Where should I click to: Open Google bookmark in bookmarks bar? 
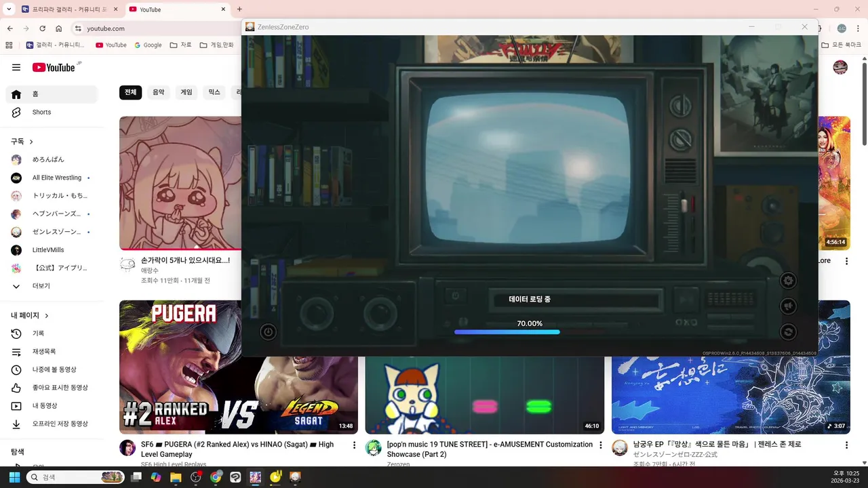click(x=148, y=45)
